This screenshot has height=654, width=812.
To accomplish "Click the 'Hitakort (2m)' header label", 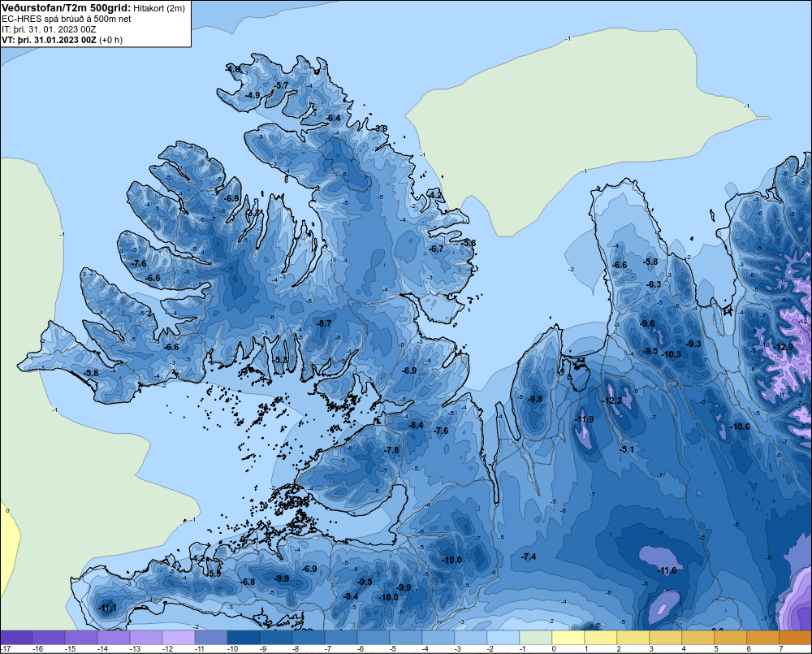I will (x=159, y=8).
